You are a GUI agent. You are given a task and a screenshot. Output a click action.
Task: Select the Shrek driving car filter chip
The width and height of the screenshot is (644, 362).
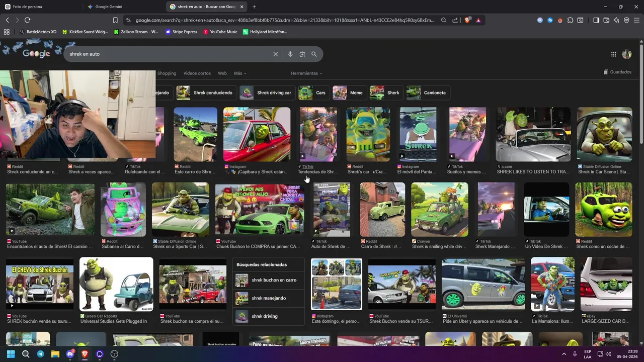tap(267, 93)
